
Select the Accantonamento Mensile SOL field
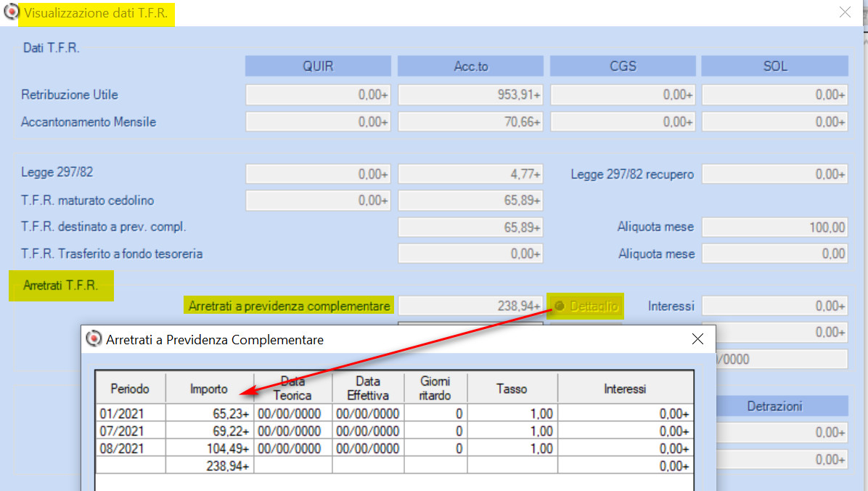pyautogui.click(x=775, y=122)
